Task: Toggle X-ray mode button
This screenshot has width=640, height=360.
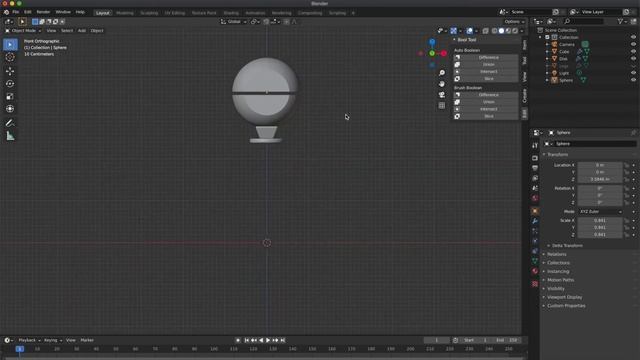Action: point(485,31)
